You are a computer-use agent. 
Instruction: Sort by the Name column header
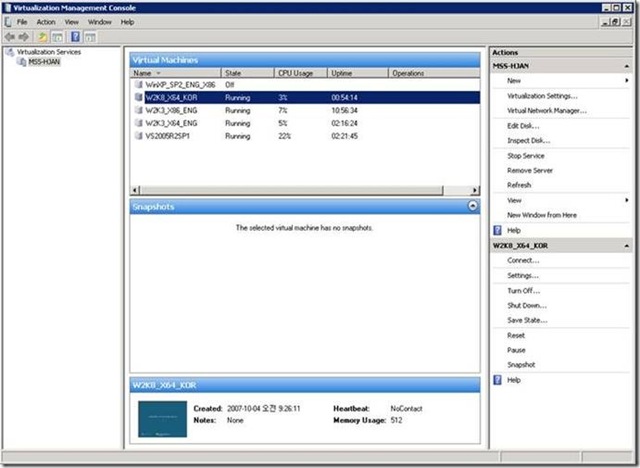[x=176, y=73]
